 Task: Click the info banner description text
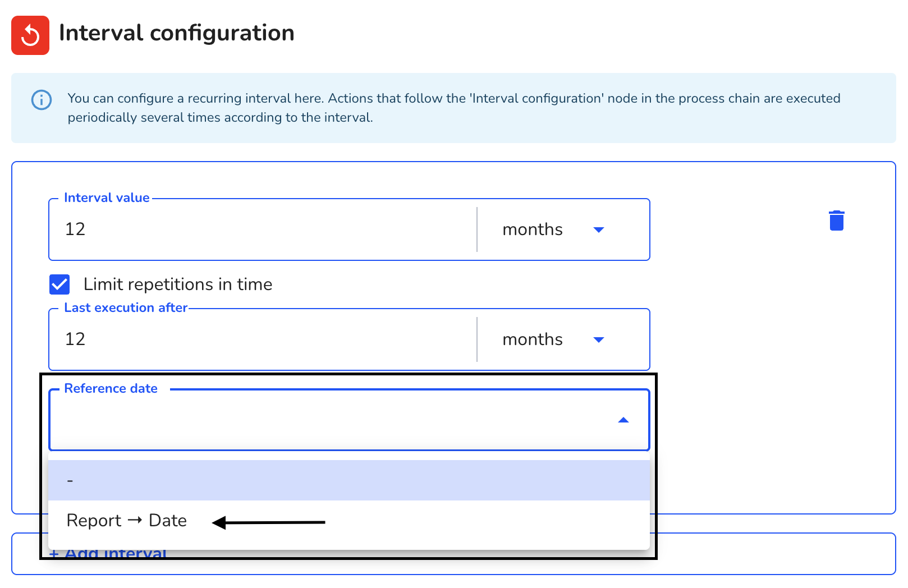point(454,108)
